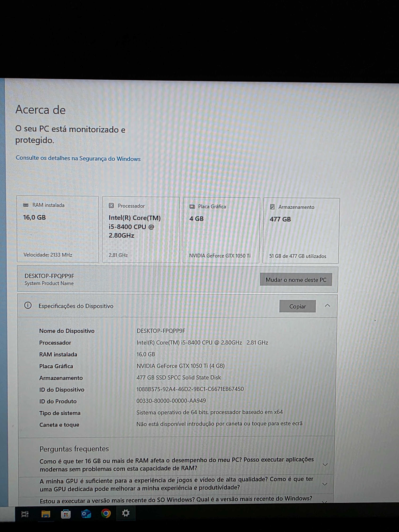The height and width of the screenshot is (532, 399).
Task: Click value NVIDIA GeForce GTX 1050 Ti (4 GB)
Action: [181, 366]
